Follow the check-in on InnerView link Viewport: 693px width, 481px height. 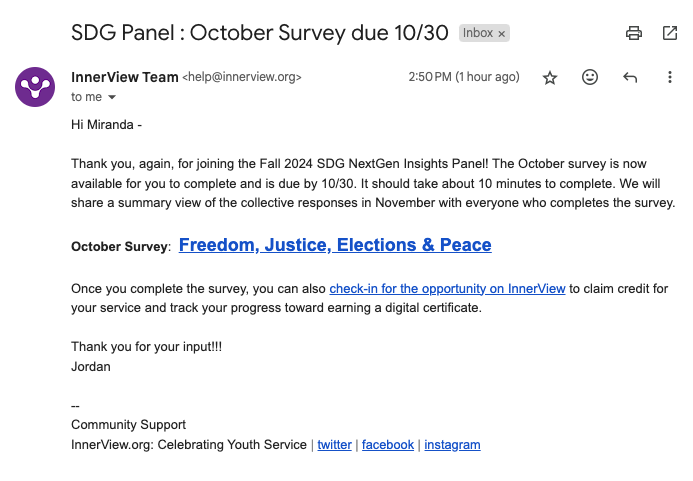pyautogui.click(x=447, y=289)
